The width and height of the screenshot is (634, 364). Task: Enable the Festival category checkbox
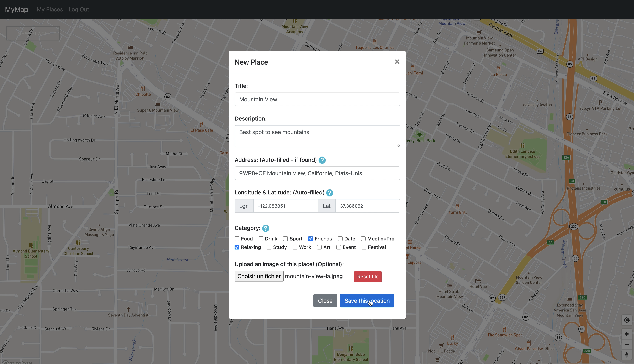(x=364, y=247)
